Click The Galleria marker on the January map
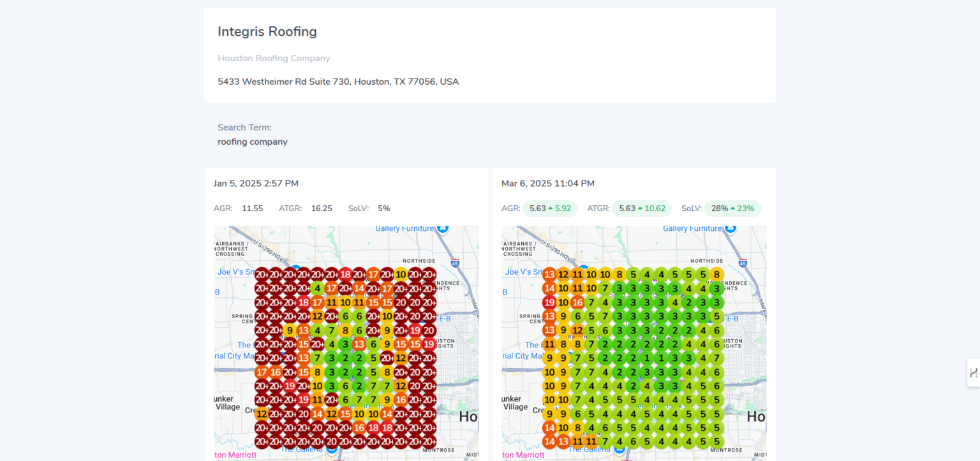Screen dimensions: 980x461 coord(331,449)
